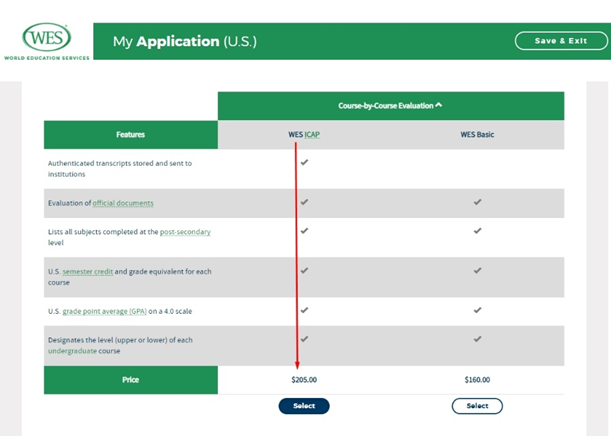Viewport: 611px width, 436px height.
Task: Click WES Basic checkmark for GPA row
Action: coord(477,310)
